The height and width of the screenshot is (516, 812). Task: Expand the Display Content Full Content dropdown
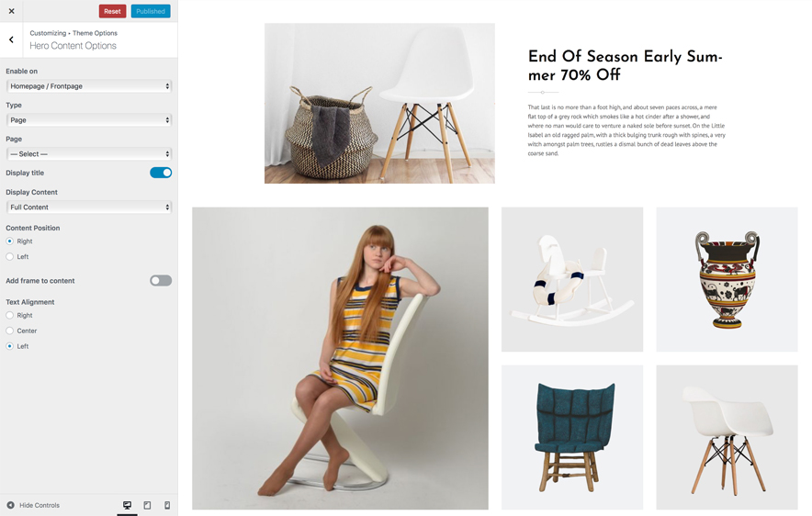(x=89, y=207)
